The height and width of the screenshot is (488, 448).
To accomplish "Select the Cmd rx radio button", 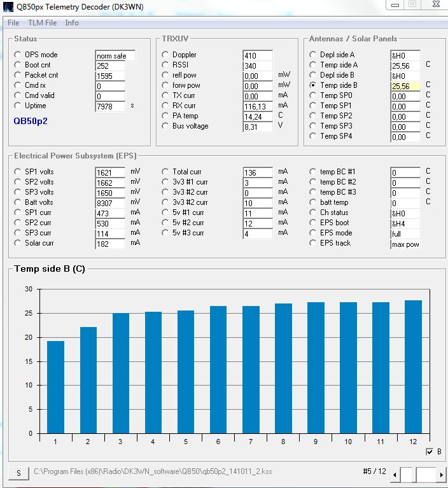I will pos(17,85).
